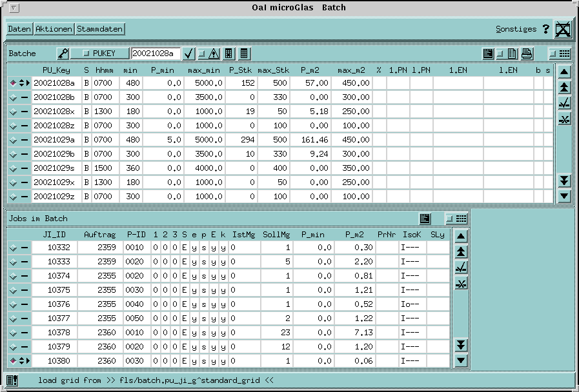Click the document page icon in Batche toolbar
Viewport: 579px width, 392px height.
click(513, 54)
